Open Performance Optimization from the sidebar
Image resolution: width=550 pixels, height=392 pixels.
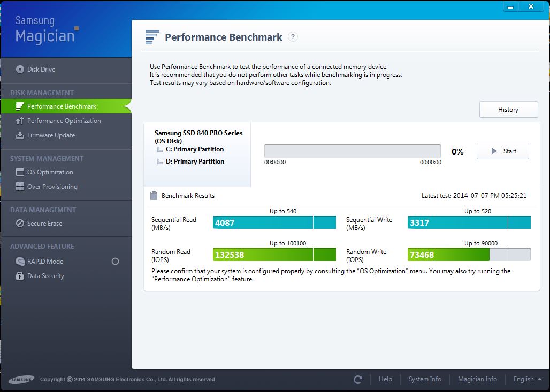(x=64, y=121)
